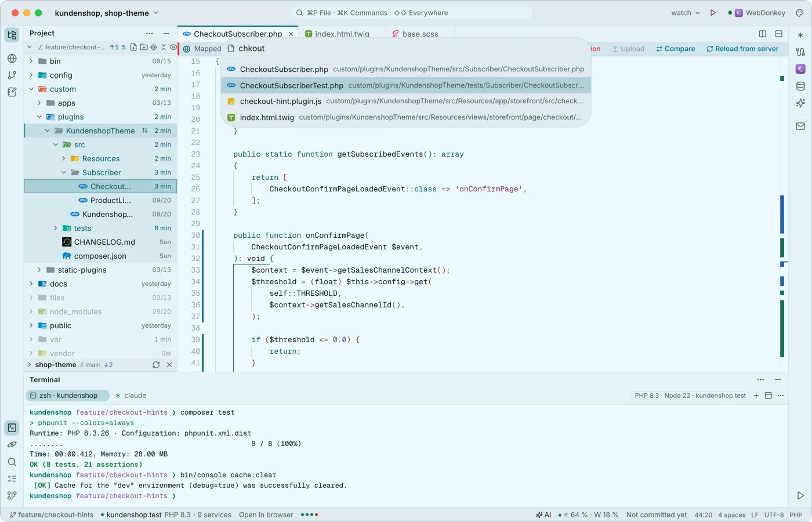Screen dimensions: 812x522
Task: Click the Compare button
Action: tap(676, 49)
